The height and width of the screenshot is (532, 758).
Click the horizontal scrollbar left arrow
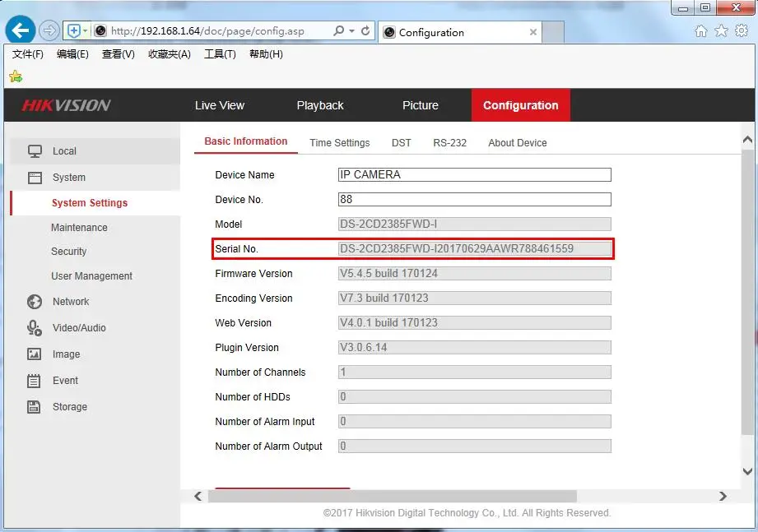point(198,497)
